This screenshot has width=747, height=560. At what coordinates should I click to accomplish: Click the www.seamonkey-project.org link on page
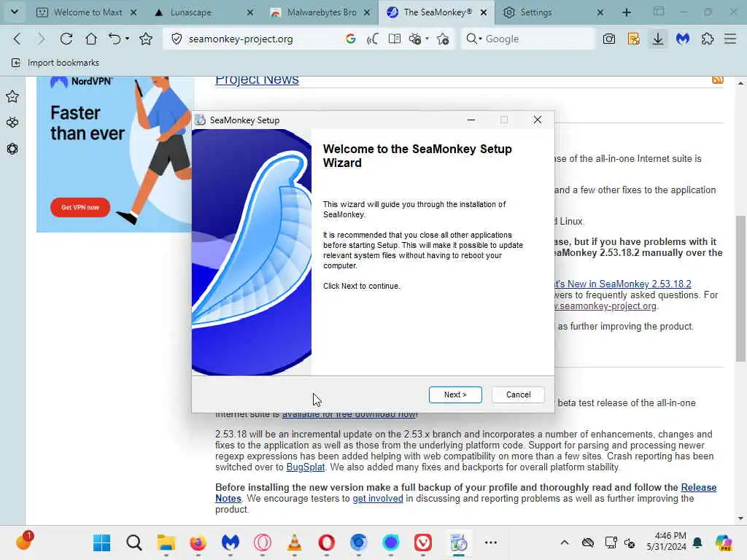pos(605,306)
